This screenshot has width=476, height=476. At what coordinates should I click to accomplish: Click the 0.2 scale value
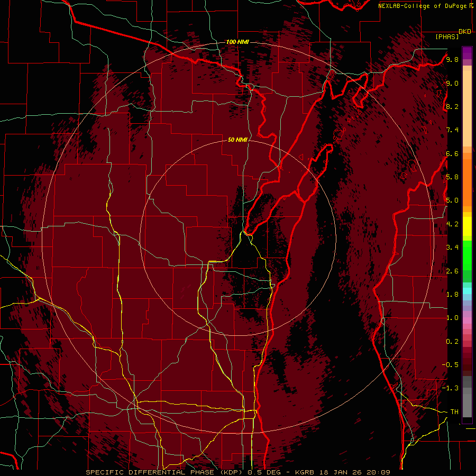point(452,342)
